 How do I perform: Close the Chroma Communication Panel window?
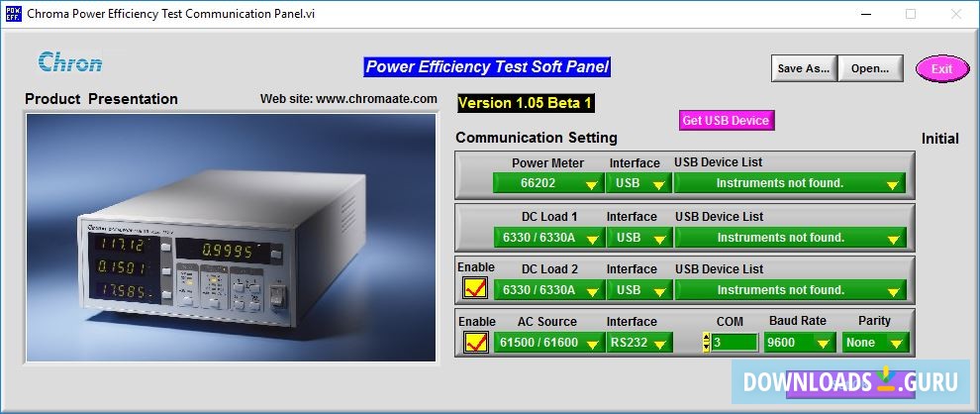click(x=956, y=14)
